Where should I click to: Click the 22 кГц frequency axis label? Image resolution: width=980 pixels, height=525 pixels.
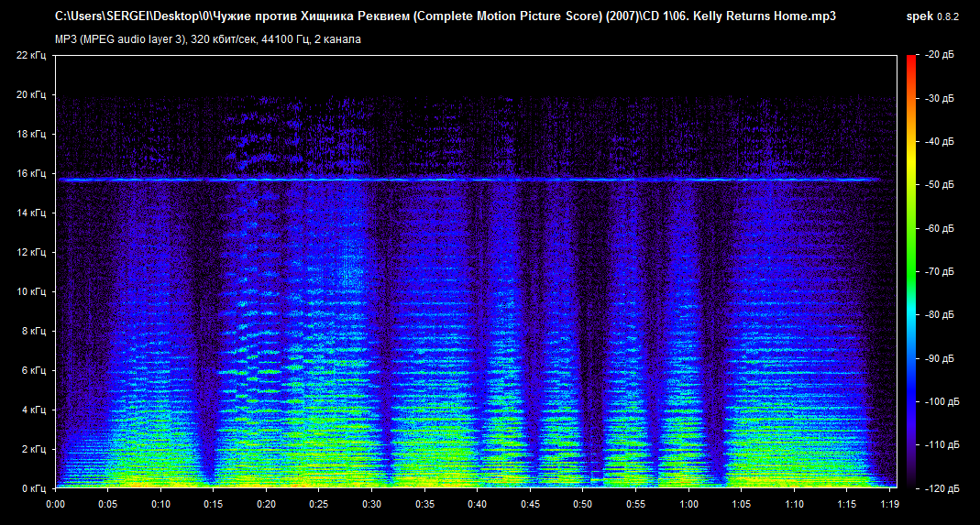[x=31, y=55]
